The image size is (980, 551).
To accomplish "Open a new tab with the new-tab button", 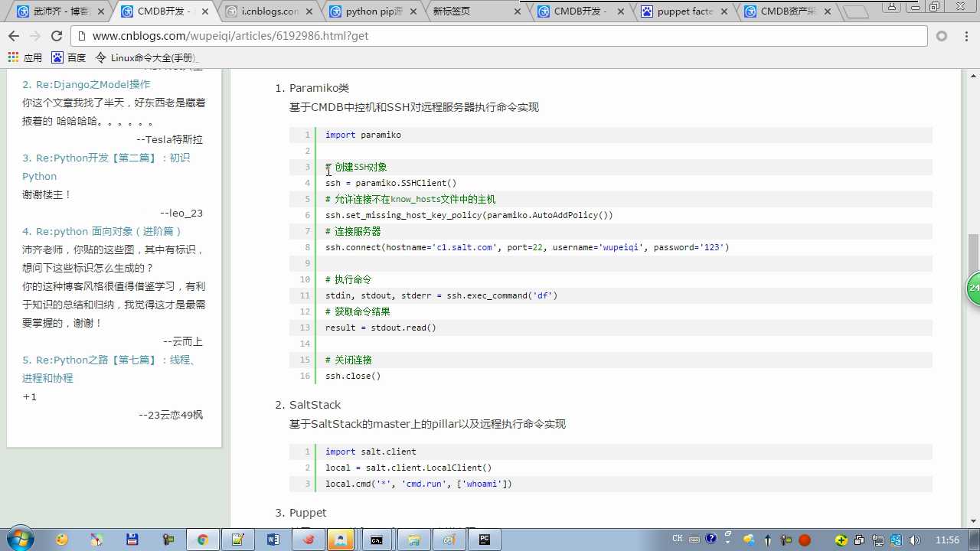I will 856,11.
